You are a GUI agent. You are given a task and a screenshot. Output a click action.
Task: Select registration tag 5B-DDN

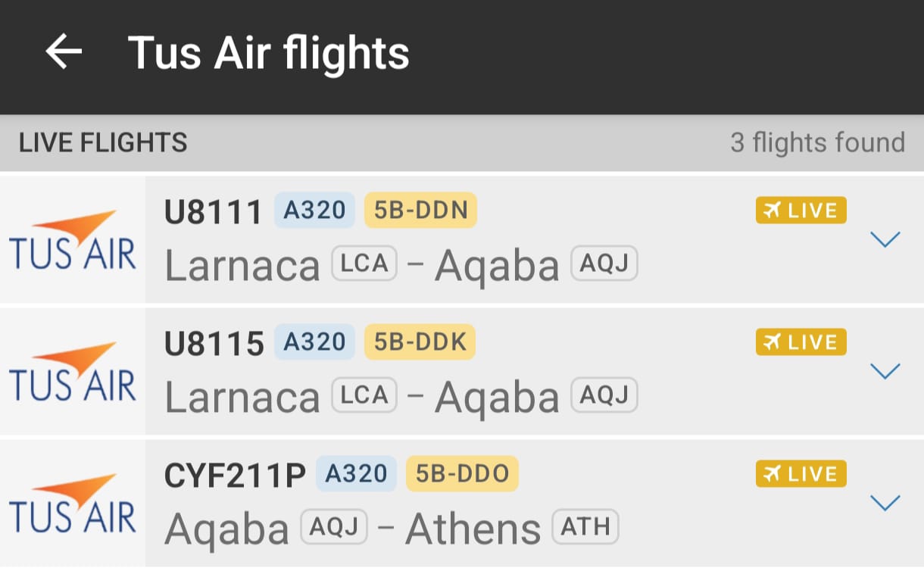tap(421, 211)
